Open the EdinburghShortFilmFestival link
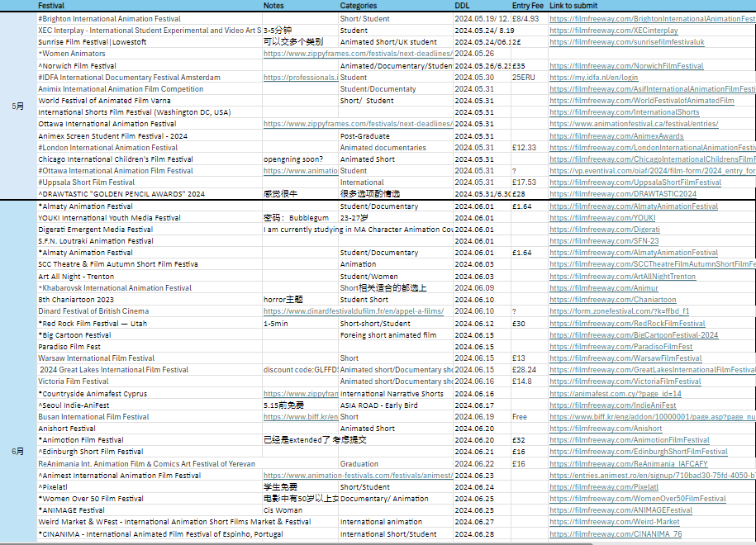 tap(639, 452)
